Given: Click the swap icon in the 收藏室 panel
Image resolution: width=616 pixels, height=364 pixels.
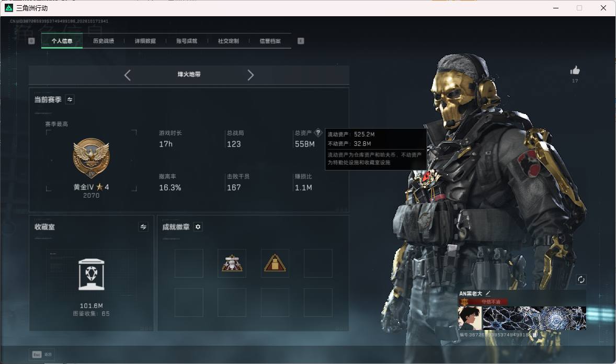Looking at the screenshot, I should point(143,227).
